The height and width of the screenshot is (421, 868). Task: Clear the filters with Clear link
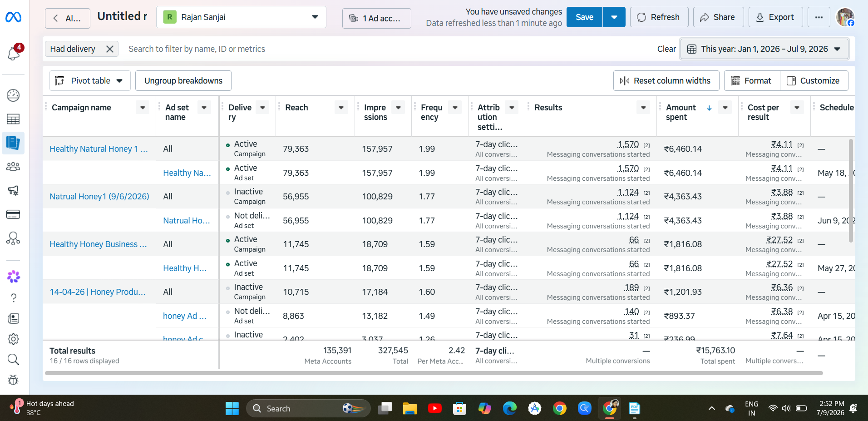pos(666,49)
